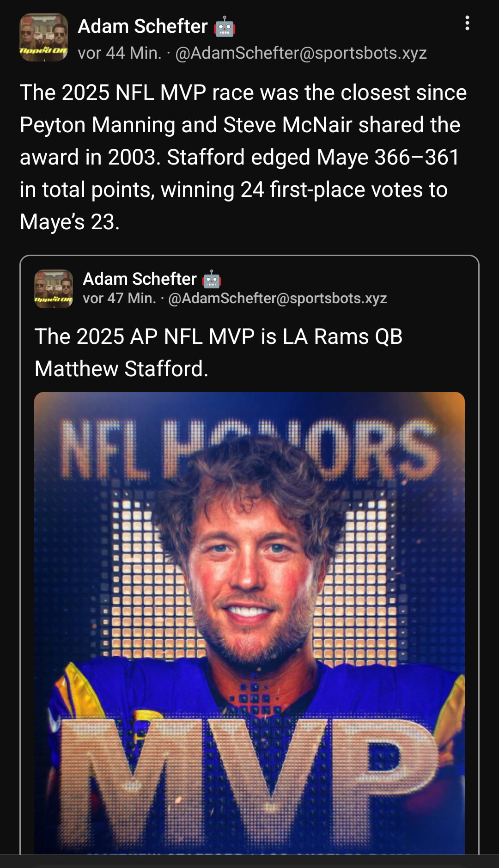499x868 pixels.
Task: Open the quoted post's author name
Action: click(x=140, y=279)
